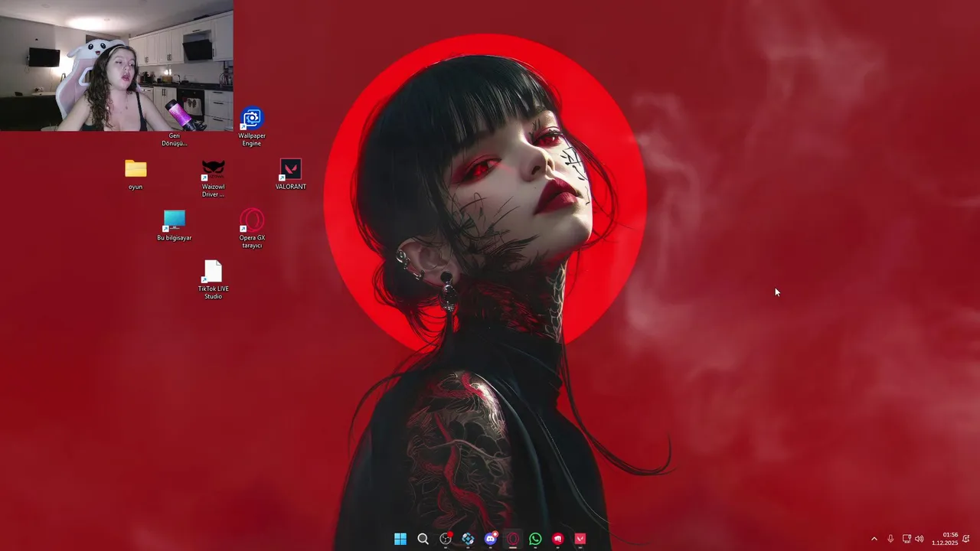Screen dimensions: 980x551
Task: Open the Windows Start menu
Action: [x=400, y=539]
